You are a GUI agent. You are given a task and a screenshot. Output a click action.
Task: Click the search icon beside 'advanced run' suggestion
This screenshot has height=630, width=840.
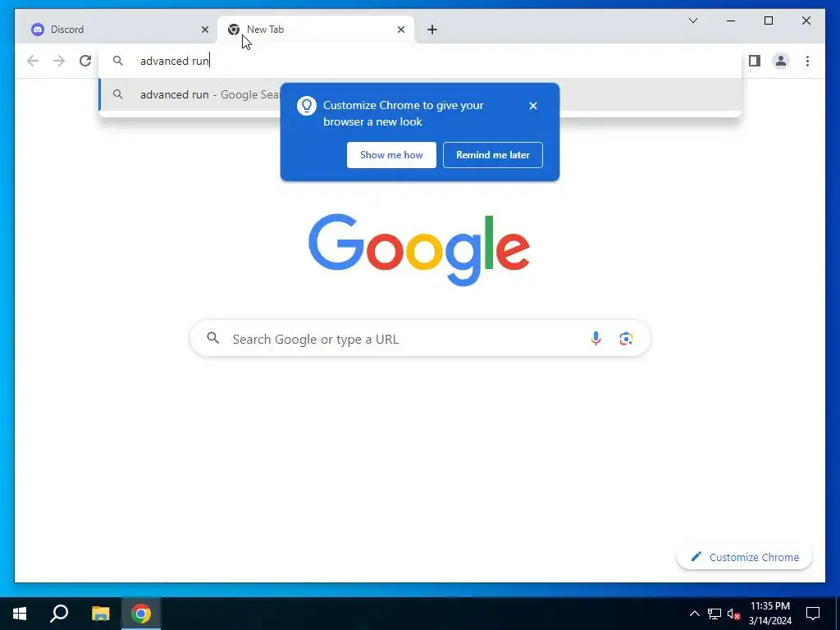[x=118, y=94]
